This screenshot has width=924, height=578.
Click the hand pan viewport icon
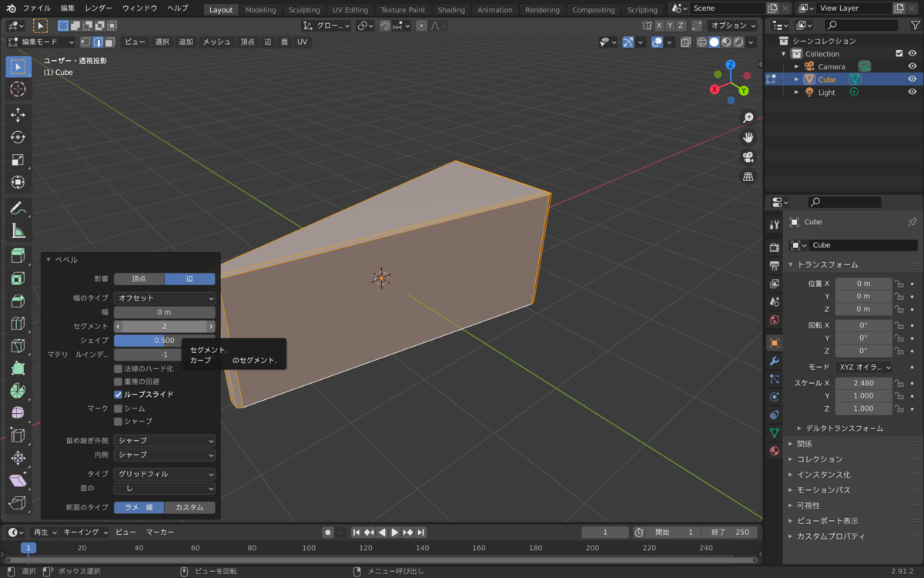[x=748, y=137]
